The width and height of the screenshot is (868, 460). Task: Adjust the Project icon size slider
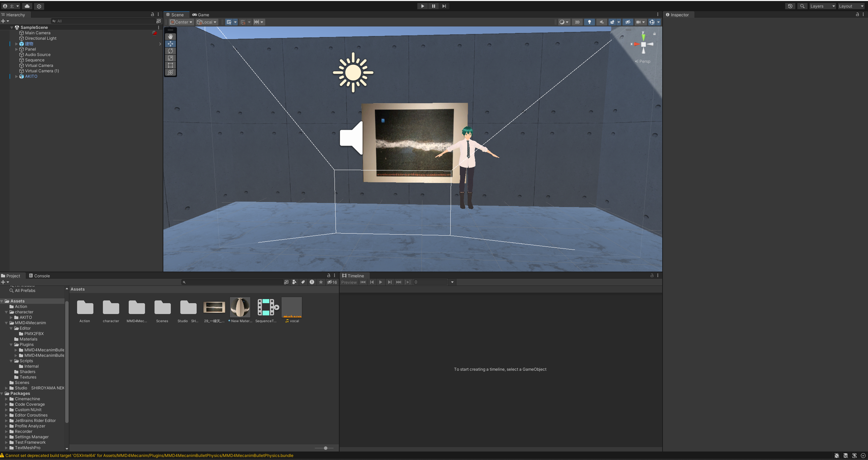coord(325,448)
